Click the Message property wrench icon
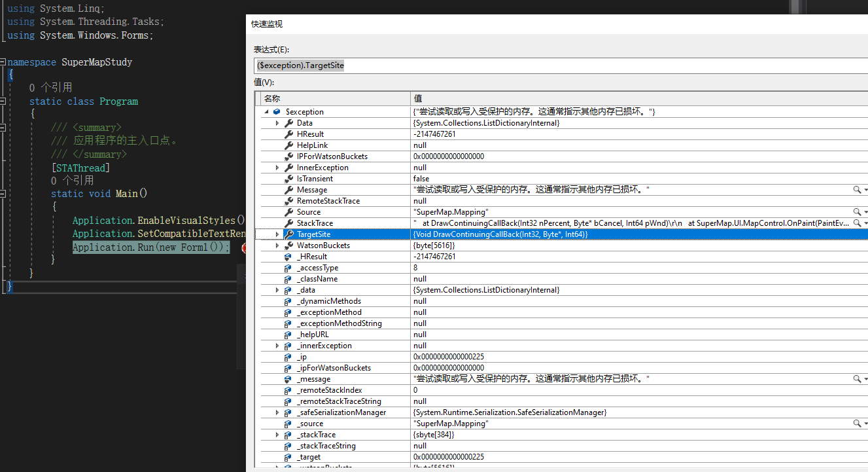The width and height of the screenshot is (868, 472). tap(288, 190)
